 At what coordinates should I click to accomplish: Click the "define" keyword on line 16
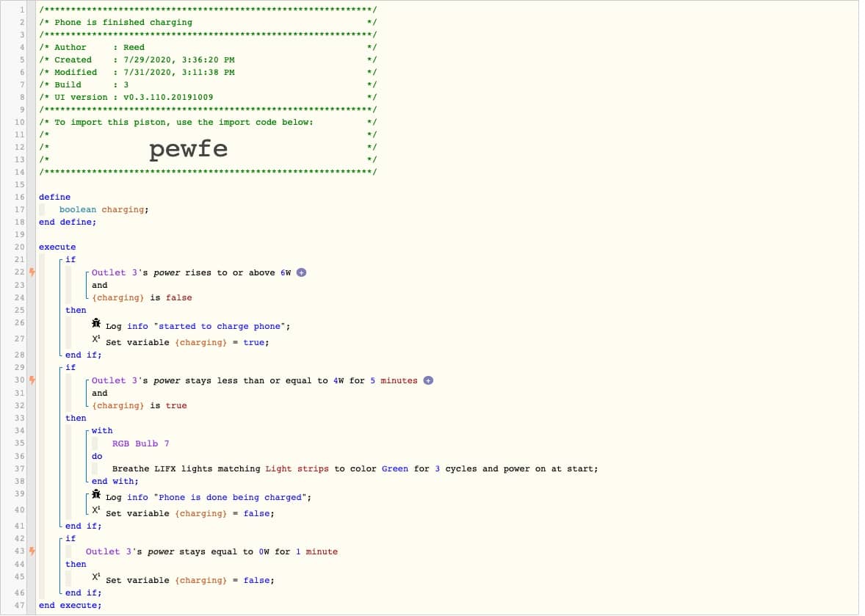54,197
